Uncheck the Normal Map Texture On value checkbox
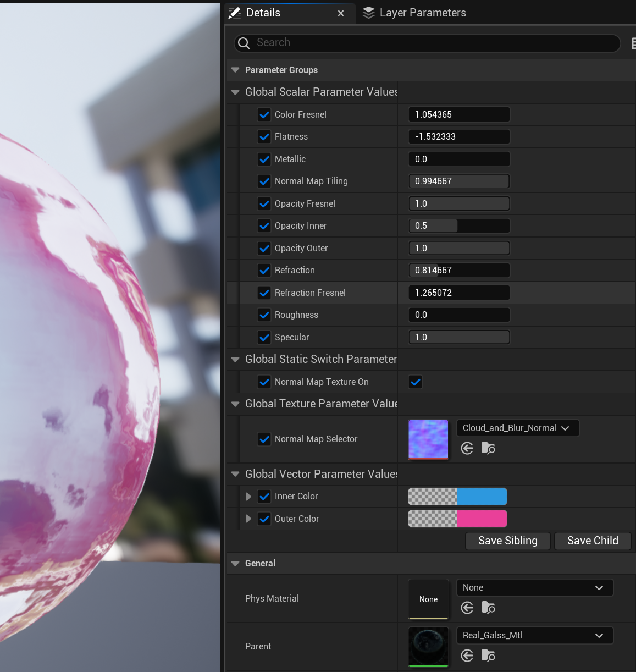Screen dimensions: 636x672 click(x=416, y=382)
